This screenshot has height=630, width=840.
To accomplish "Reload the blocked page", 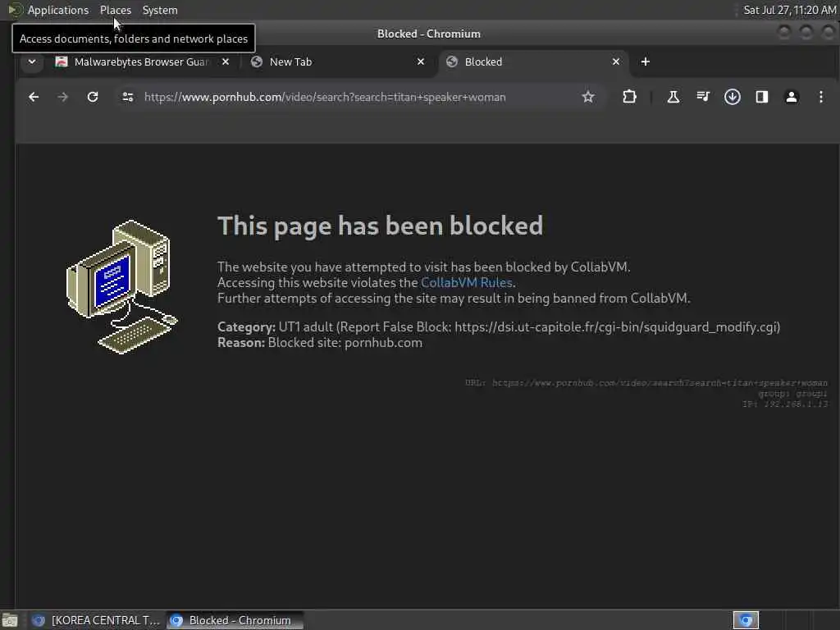I will 93,97.
